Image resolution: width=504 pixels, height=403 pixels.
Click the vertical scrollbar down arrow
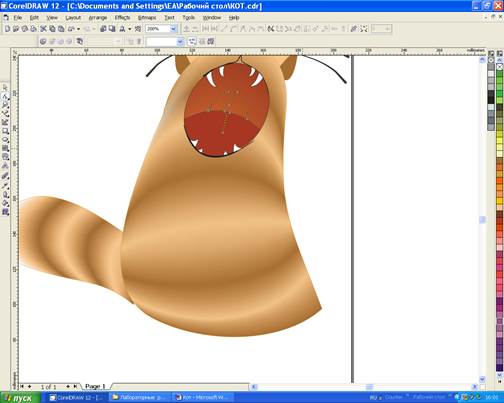point(482,379)
